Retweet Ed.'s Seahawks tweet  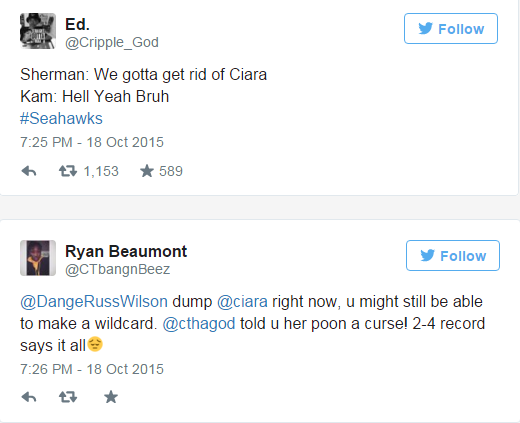68,171
